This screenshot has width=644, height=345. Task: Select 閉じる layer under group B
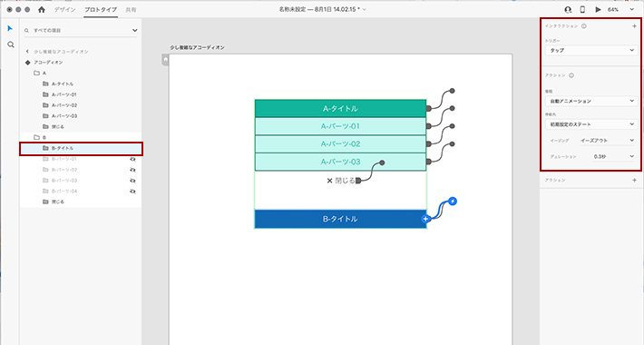tap(81, 202)
